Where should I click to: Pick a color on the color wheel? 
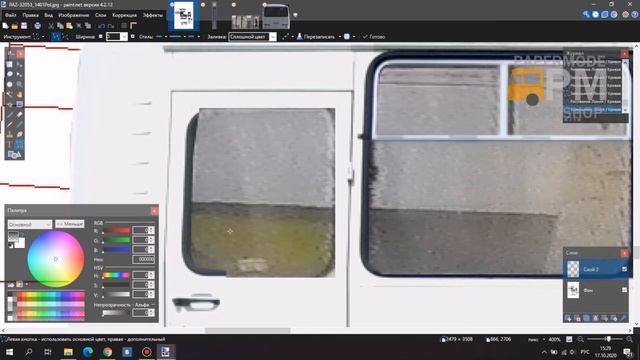pyautogui.click(x=56, y=259)
